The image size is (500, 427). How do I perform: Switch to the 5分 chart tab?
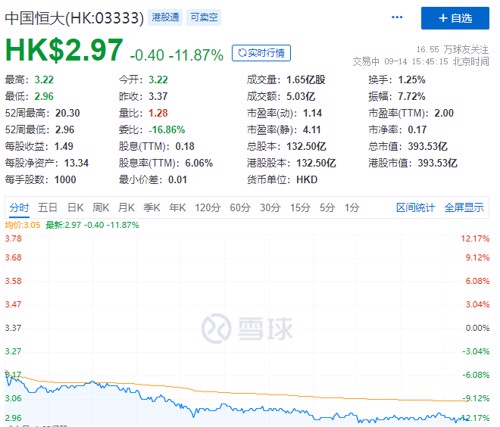tap(327, 208)
